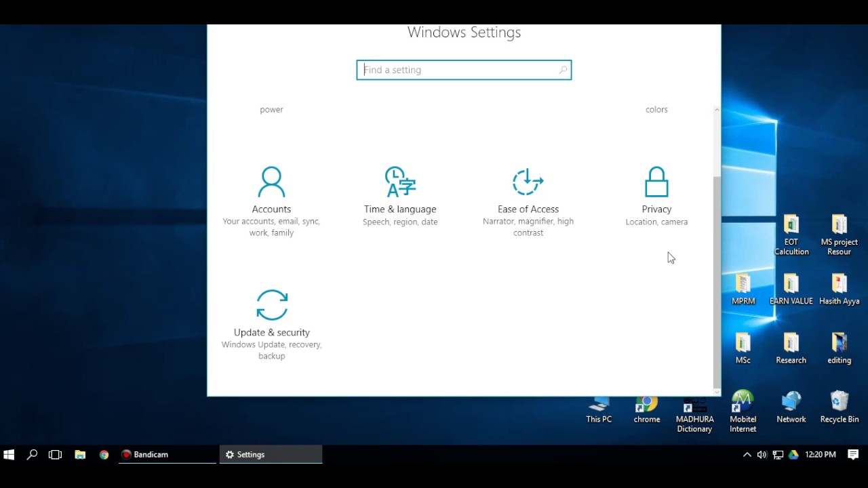
Task: Select the editing desktop folder
Action: [840, 348]
